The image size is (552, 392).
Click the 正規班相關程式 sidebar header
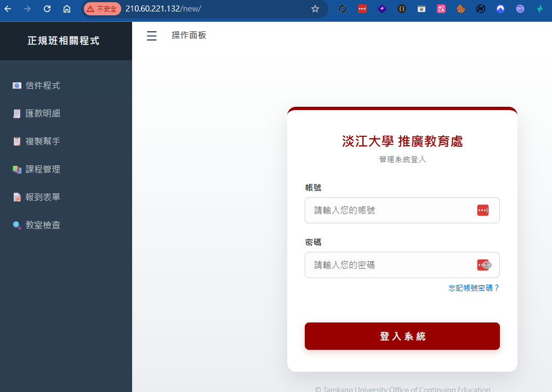64,41
